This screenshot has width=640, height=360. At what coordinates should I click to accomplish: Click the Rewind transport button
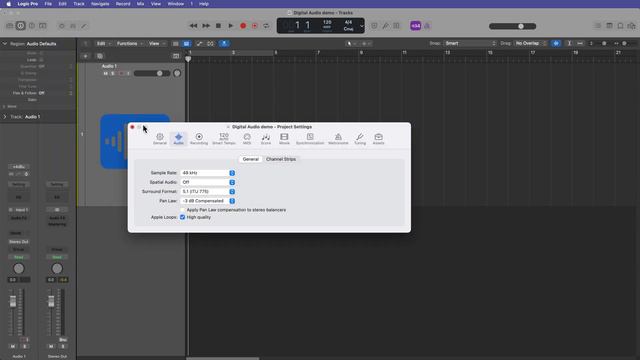pos(193,26)
